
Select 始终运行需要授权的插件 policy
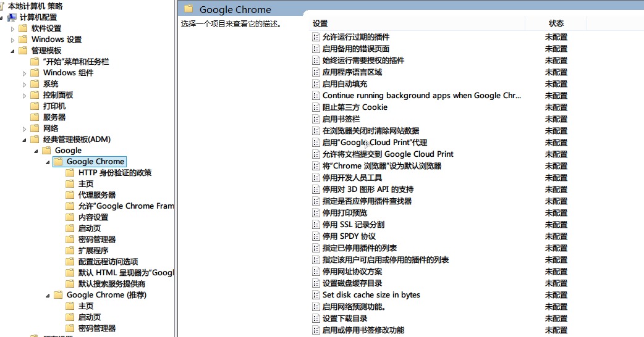[x=363, y=60]
